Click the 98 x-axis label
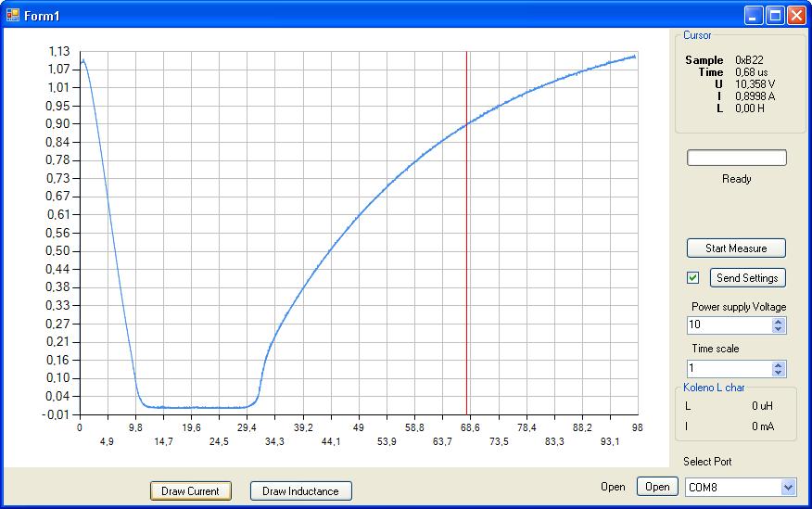 638,427
